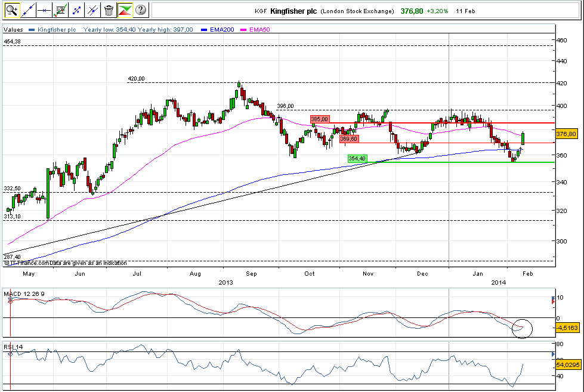Click the '332,50' level label

coord(13,189)
